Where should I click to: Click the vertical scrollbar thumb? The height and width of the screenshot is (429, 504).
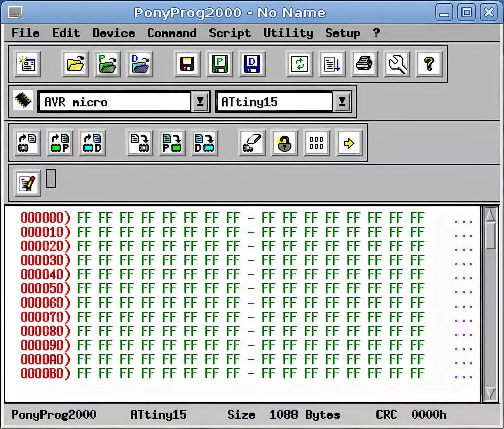point(490,236)
